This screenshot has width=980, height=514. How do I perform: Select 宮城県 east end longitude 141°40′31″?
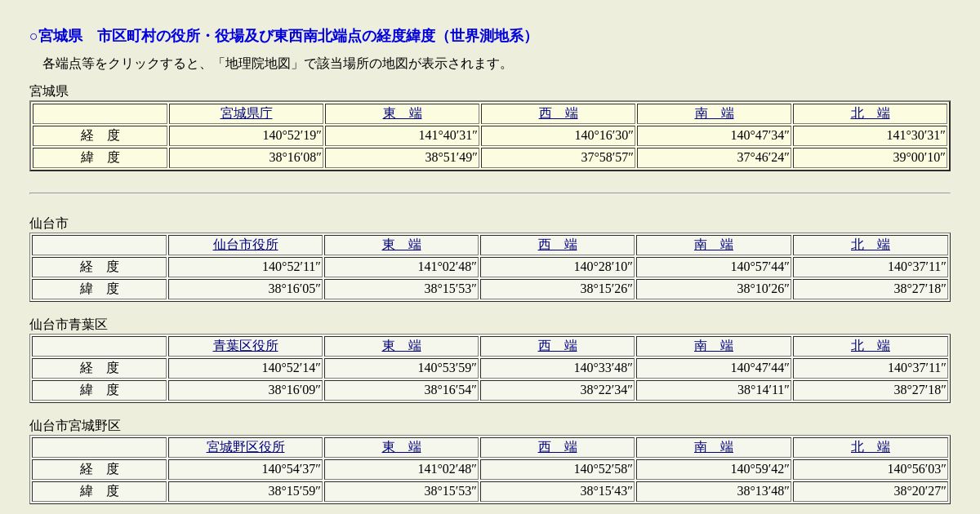pos(448,135)
